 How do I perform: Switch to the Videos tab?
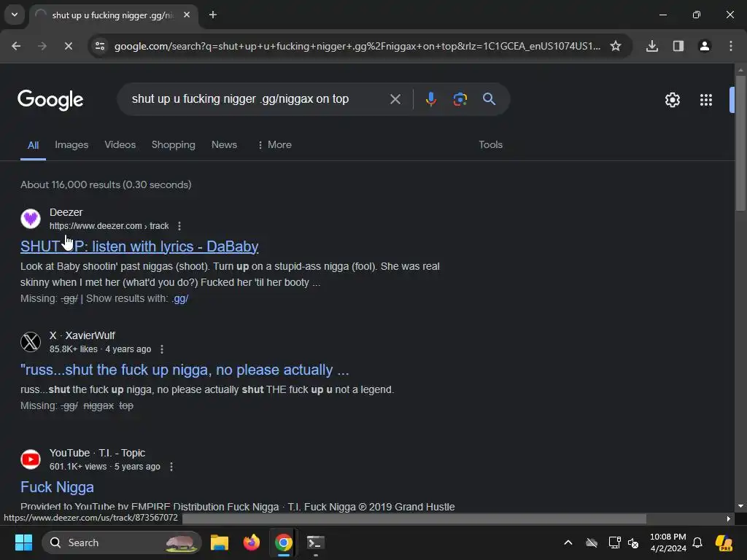pyautogui.click(x=120, y=145)
